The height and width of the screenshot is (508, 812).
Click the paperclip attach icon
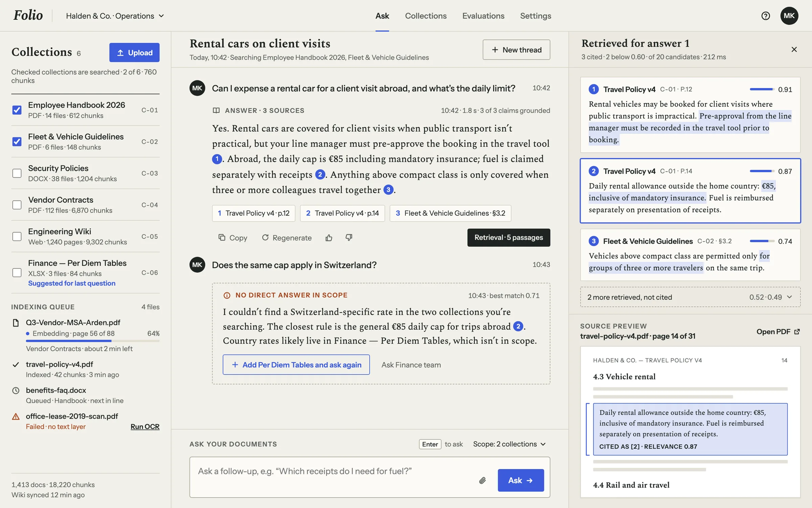(x=482, y=480)
